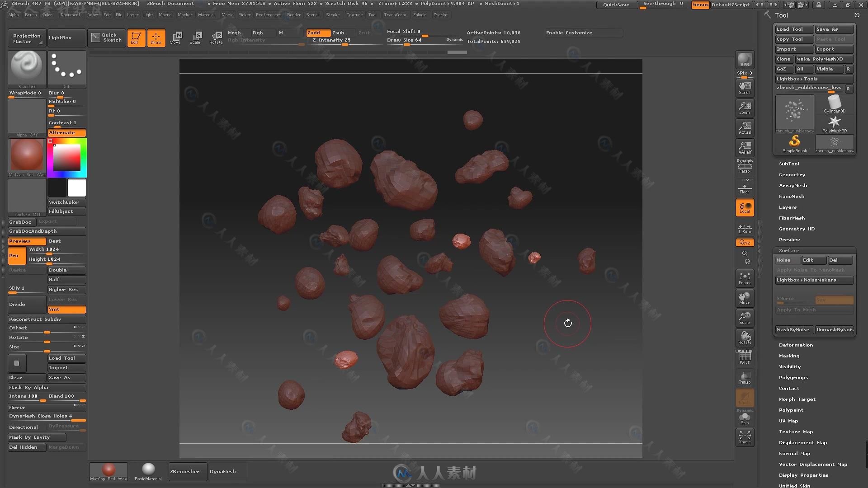
Task: Click the AAHalf material icon
Action: (744, 147)
